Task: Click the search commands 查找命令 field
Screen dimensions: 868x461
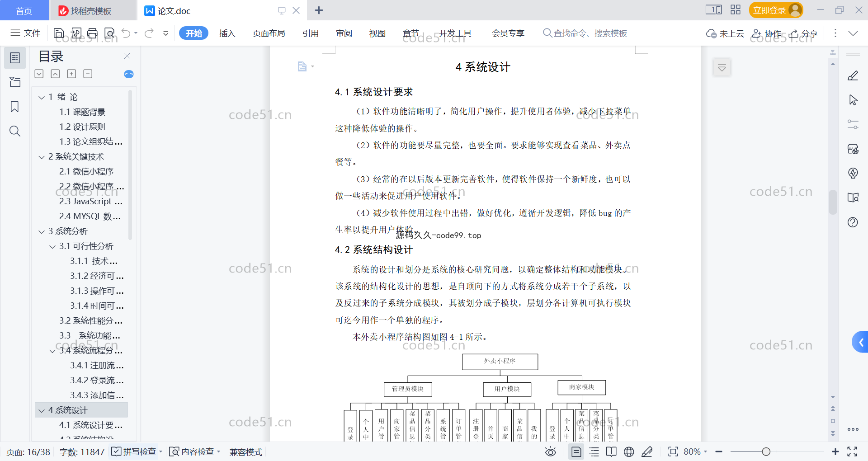Action: 585,33
